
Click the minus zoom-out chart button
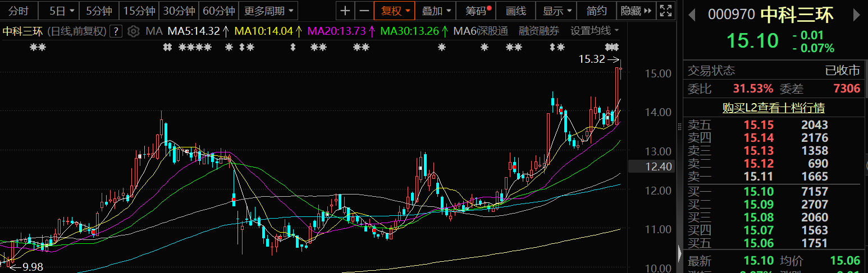click(x=364, y=11)
